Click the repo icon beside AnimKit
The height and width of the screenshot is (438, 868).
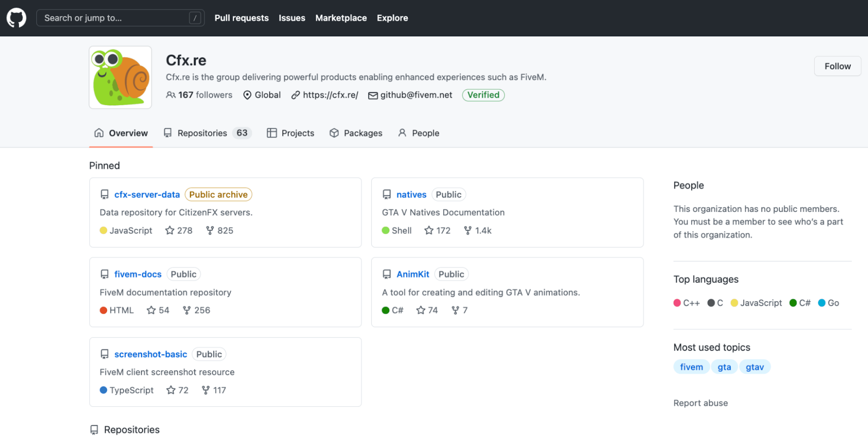click(x=387, y=274)
